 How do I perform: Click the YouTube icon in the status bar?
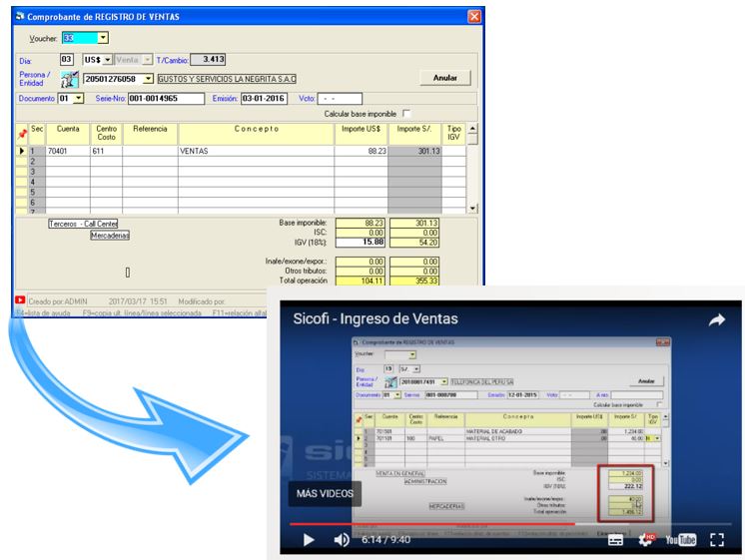coord(20,300)
